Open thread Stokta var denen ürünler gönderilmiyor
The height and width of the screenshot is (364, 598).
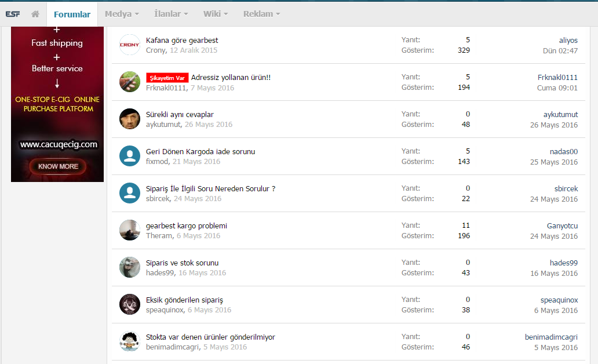point(210,337)
